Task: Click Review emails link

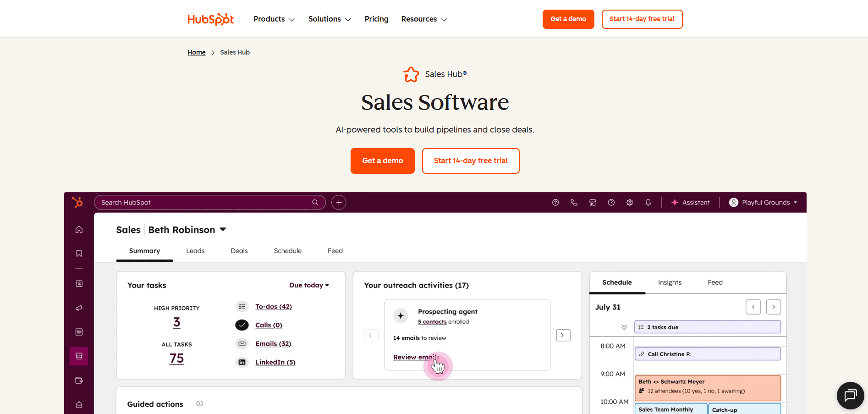Action: point(416,357)
